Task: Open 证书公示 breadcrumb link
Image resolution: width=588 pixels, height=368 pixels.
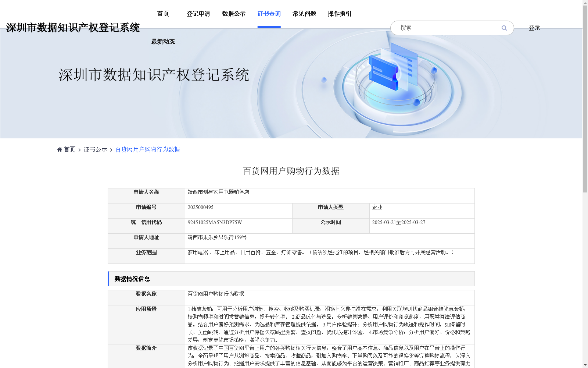Action: 96,149
